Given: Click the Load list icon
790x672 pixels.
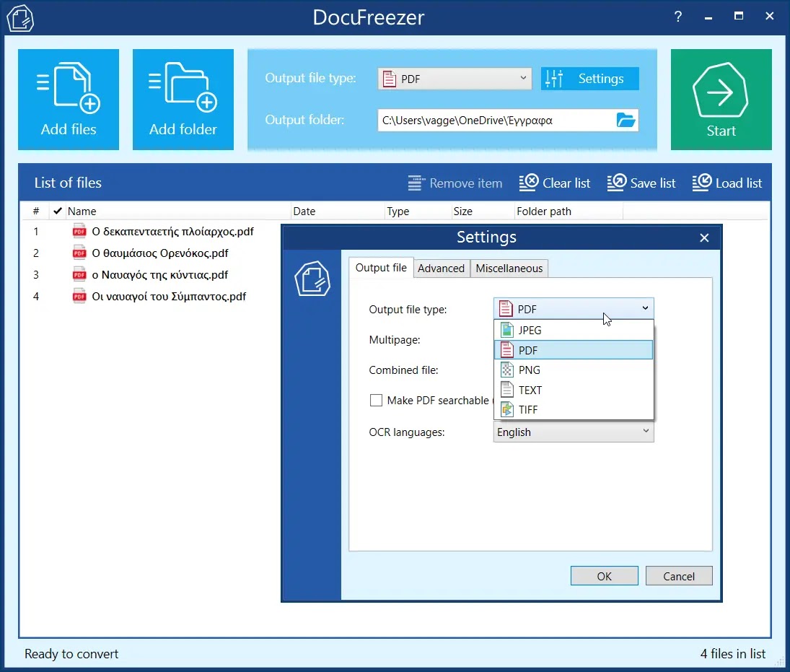Looking at the screenshot, I should [x=702, y=182].
